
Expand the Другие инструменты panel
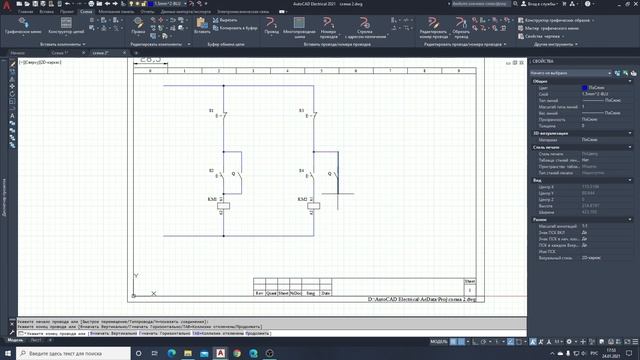[x=556, y=44]
